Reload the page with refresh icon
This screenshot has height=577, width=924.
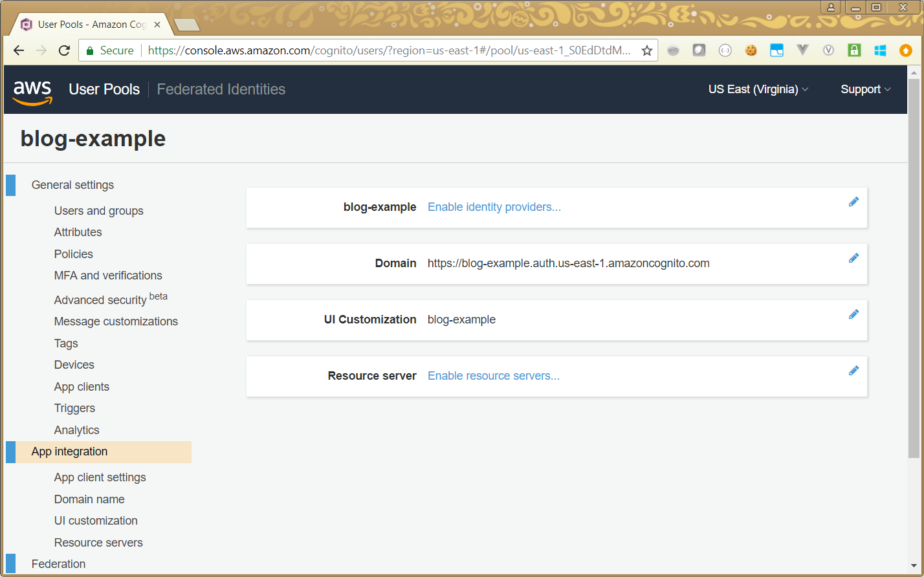click(x=64, y=50)
